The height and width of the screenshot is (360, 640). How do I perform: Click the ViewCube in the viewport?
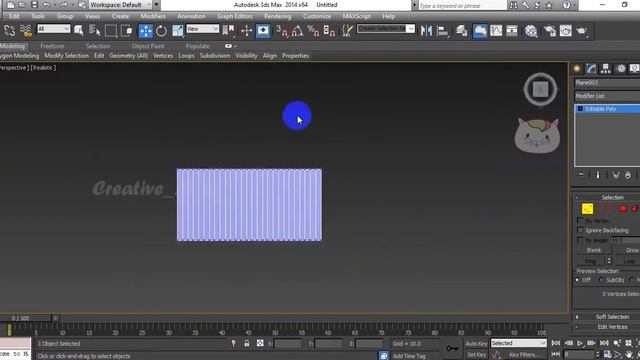[540, 89]
